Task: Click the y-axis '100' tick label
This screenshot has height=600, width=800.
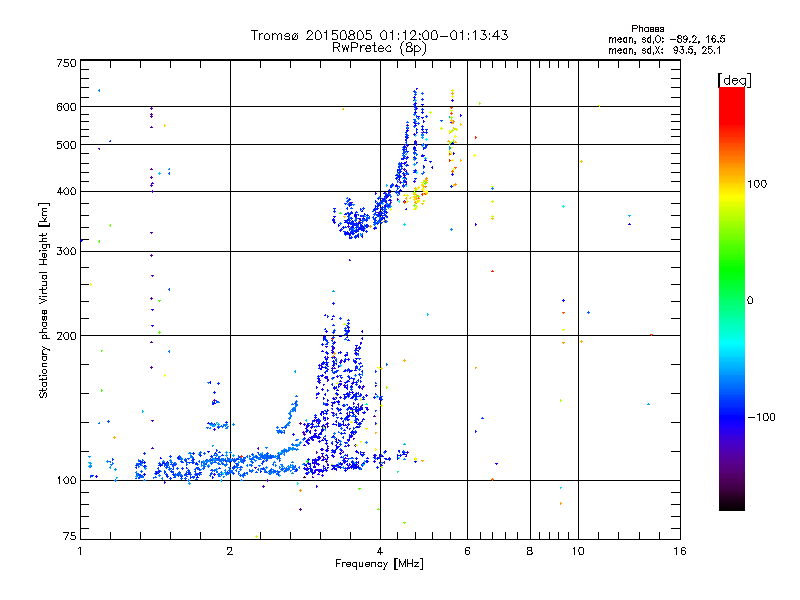Action: click(x=66, y=481)
